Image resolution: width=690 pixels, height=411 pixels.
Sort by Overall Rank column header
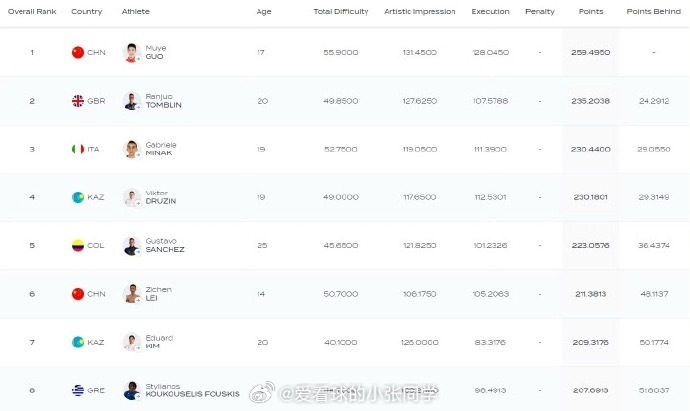pos(32,11)
